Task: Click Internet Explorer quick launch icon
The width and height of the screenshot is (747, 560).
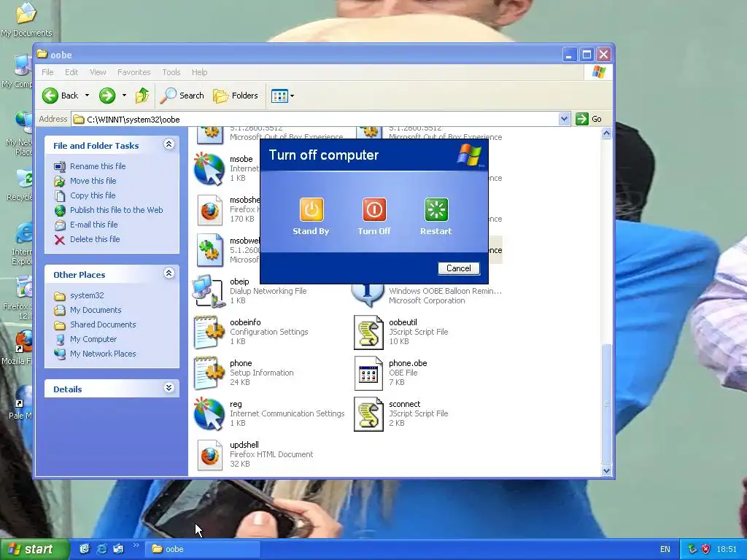Action: (101, 549)
